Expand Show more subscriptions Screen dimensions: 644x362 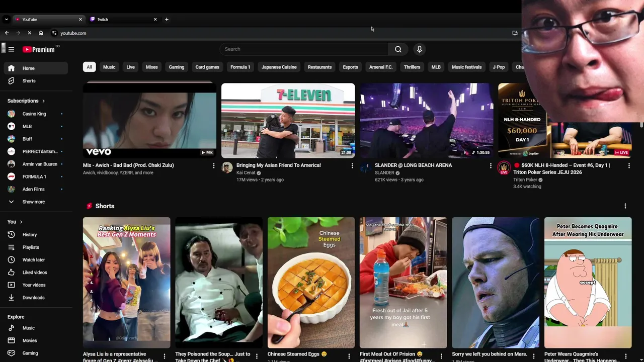pos(36,202)
